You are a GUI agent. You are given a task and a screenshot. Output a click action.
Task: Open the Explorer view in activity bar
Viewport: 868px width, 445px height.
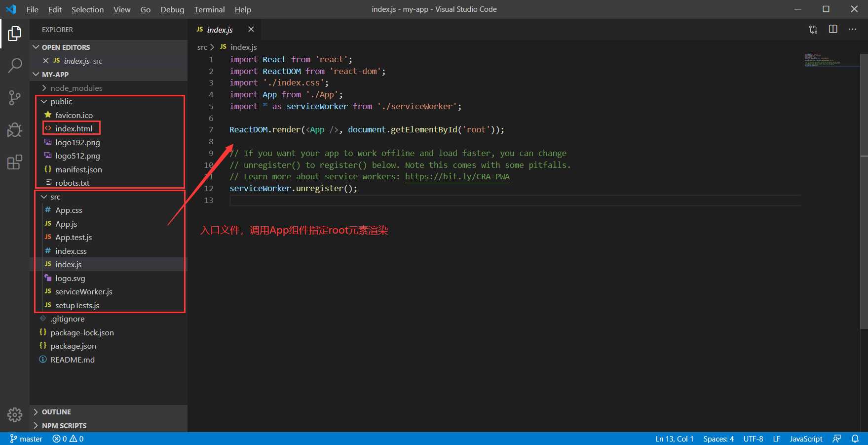15,34
